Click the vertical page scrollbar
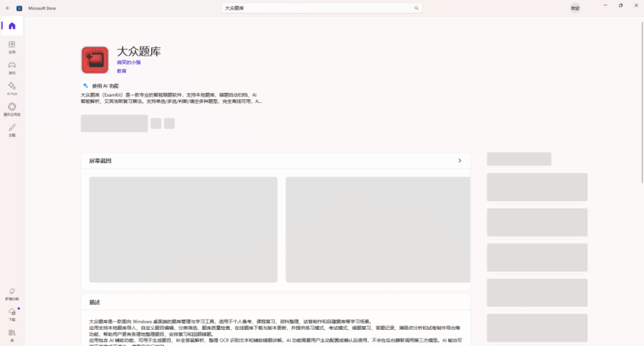644x346 pixels. point(642,102)
